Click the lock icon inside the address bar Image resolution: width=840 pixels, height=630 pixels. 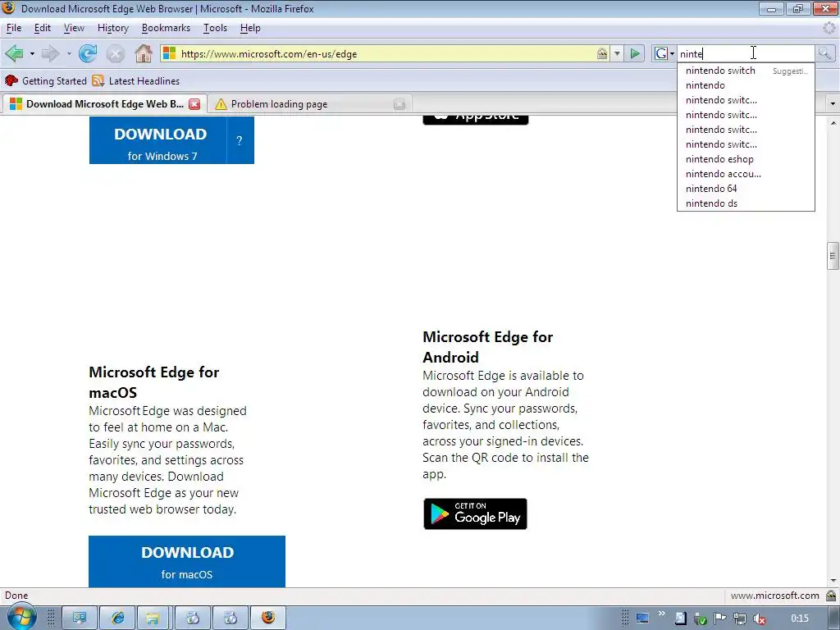coord(602,53)
